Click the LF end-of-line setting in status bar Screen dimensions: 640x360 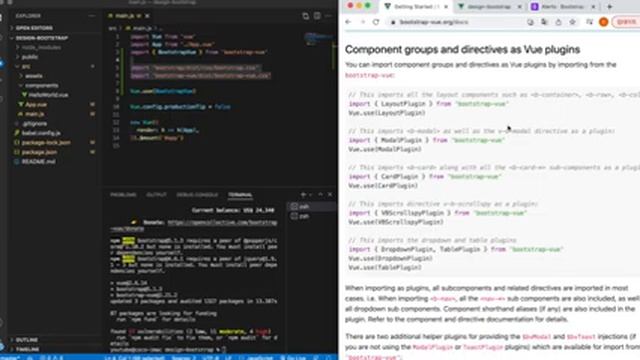click(x=229, y=358)
